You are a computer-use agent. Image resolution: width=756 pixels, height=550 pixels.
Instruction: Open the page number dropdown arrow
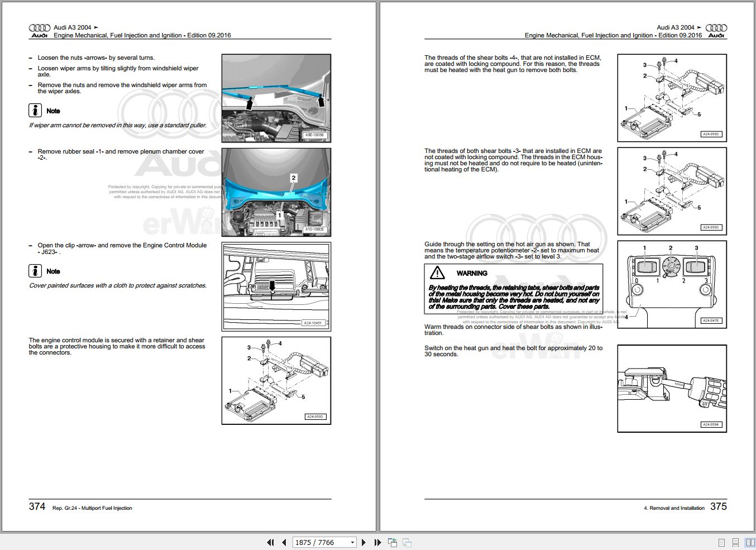[352, 542]
